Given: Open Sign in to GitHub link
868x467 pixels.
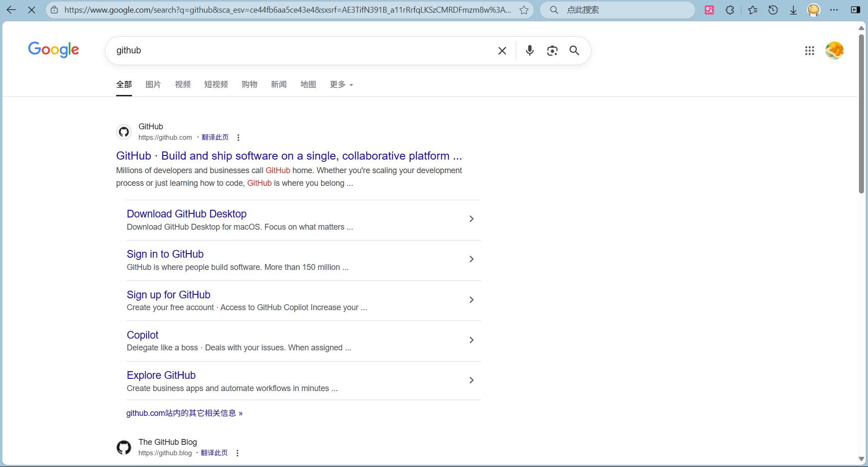Looking at the screenshot, I should pos(165,254).
